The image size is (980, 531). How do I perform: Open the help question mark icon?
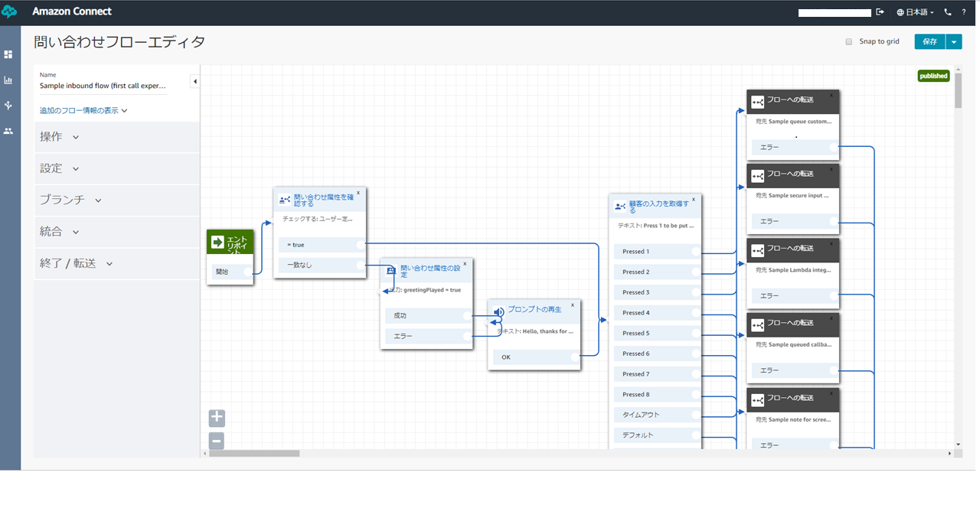pos(964,12)
